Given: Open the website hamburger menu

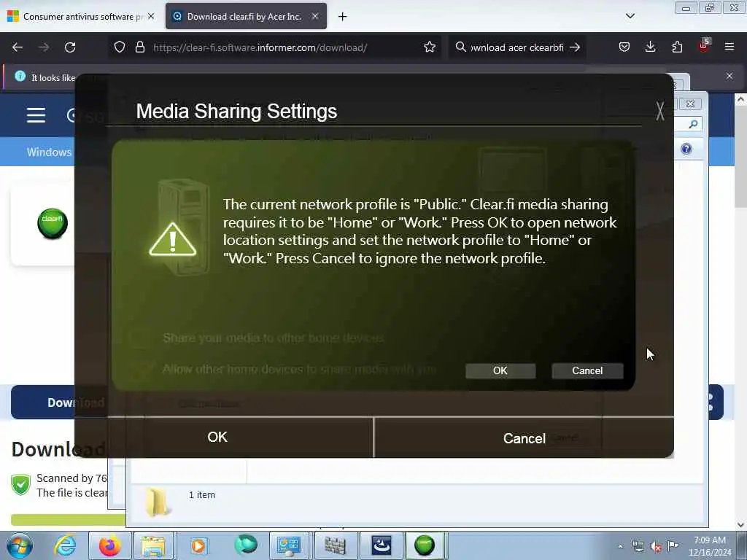Looking at the screenshot, I should (36, 115).
